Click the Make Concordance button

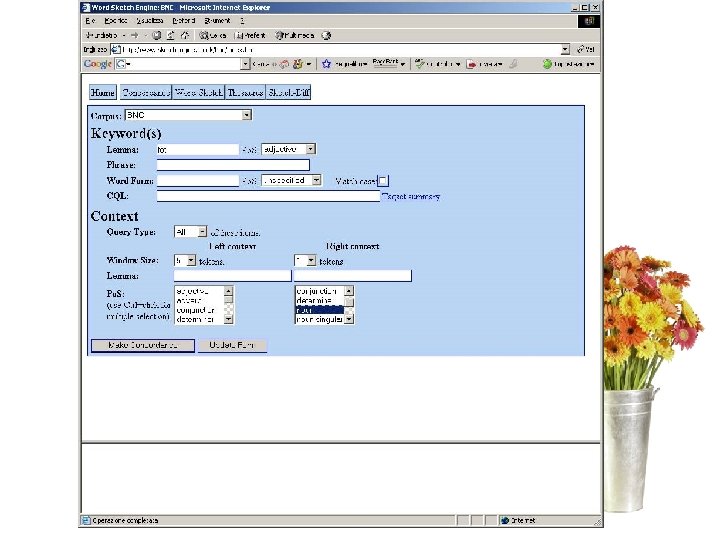[x=143, y=345]
